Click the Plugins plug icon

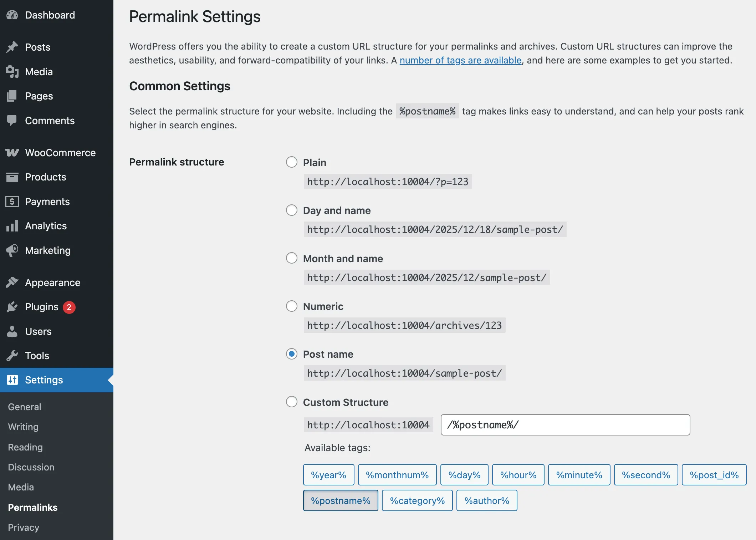pos(12,307)
